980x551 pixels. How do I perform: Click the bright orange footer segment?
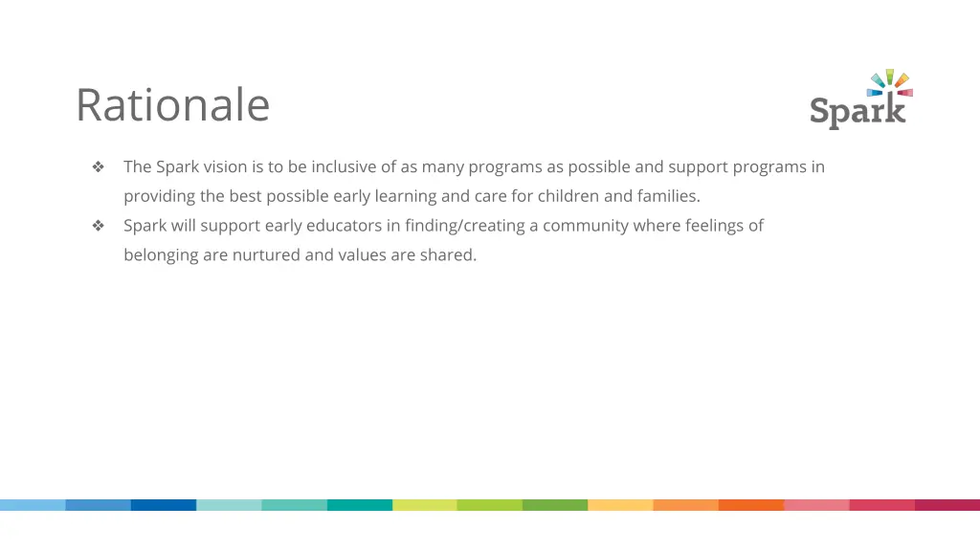pyautogui.click(x=751, y=505)
